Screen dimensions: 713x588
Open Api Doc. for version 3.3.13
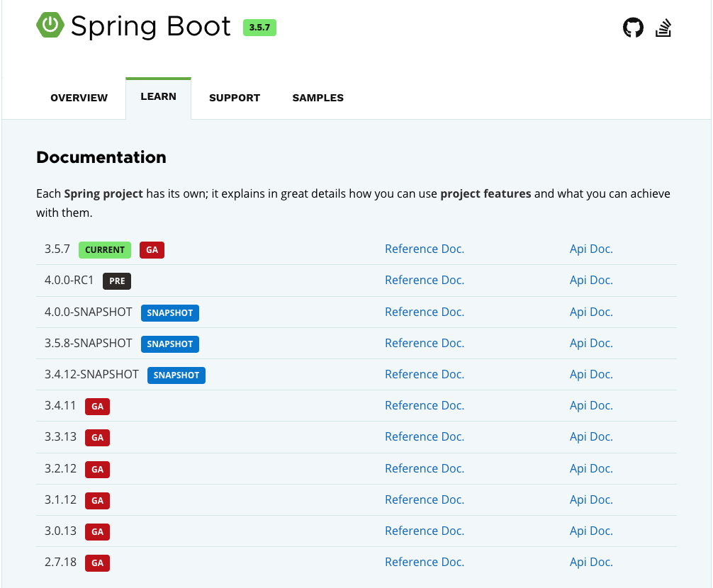point(591,436)
